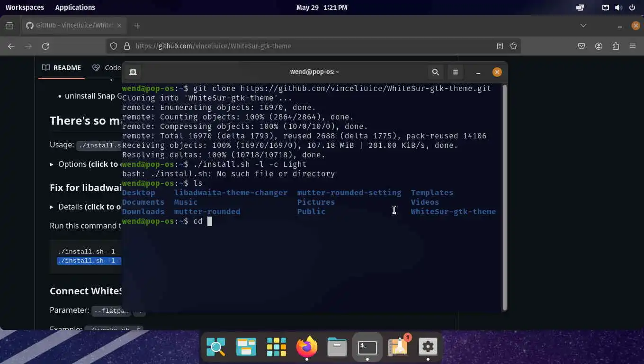Screen dimensions: 644x364
Task: Click the Videos directory name
Action: click(x=425, y=202)
